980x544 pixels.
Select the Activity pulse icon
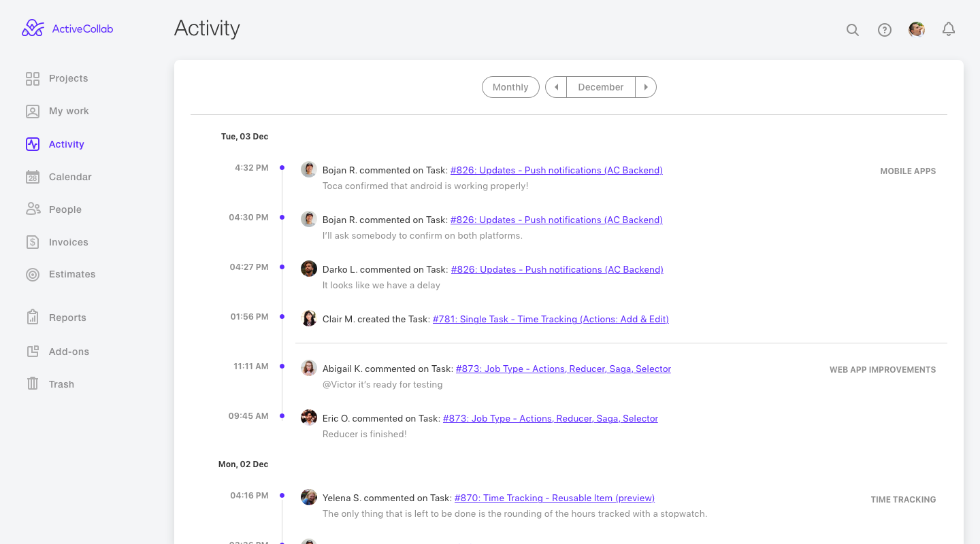pos(33,144)
